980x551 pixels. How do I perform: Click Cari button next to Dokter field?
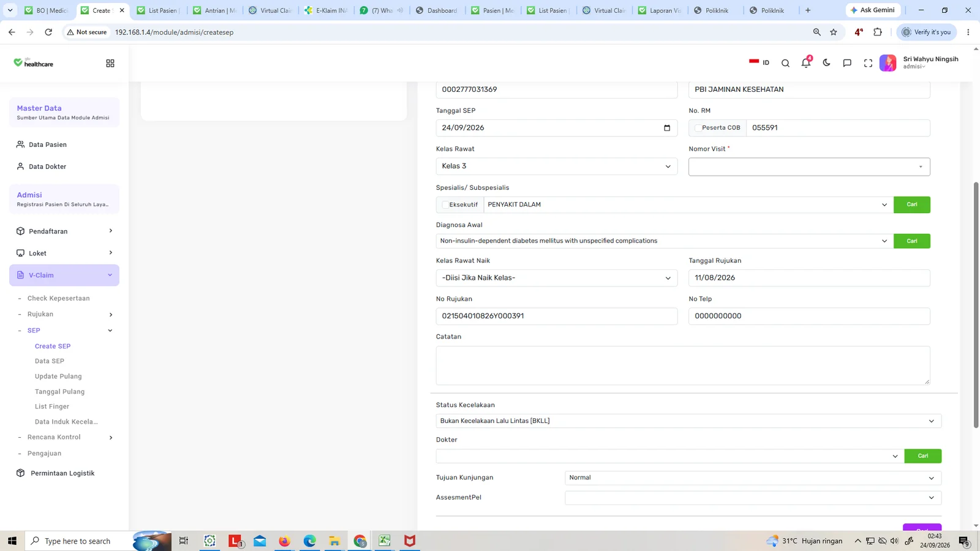click(x=922, y=456)
